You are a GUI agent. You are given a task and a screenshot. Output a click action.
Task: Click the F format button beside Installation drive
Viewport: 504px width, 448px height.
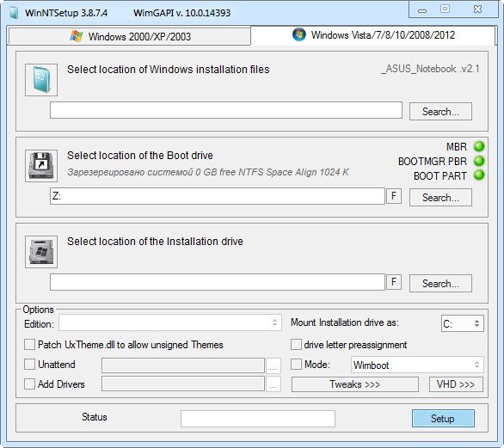[x=394, y=282]
